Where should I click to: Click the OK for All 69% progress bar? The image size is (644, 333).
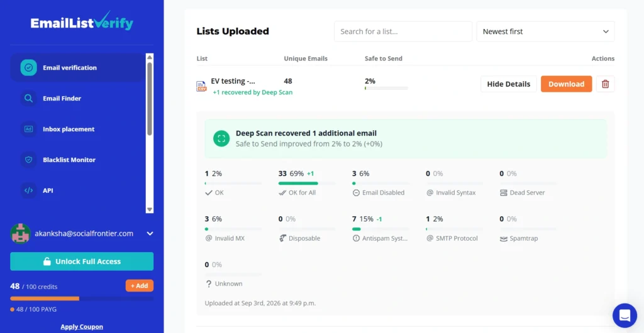(x=307, y=183)
